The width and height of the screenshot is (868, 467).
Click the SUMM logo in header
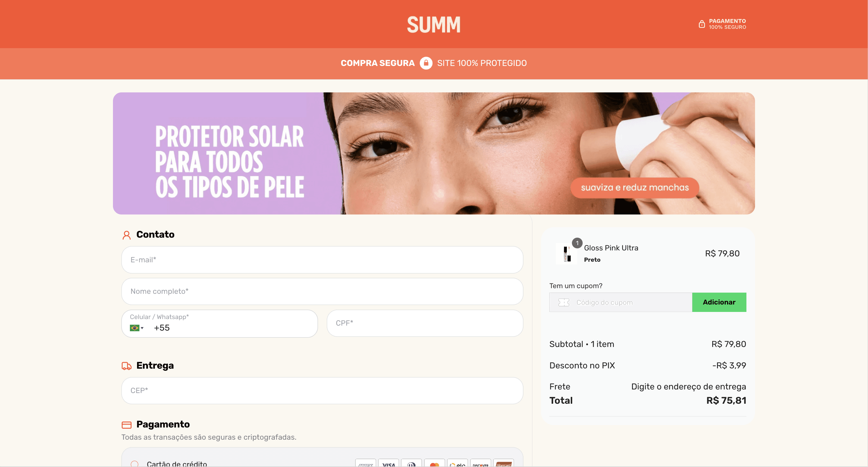[434, 24]
